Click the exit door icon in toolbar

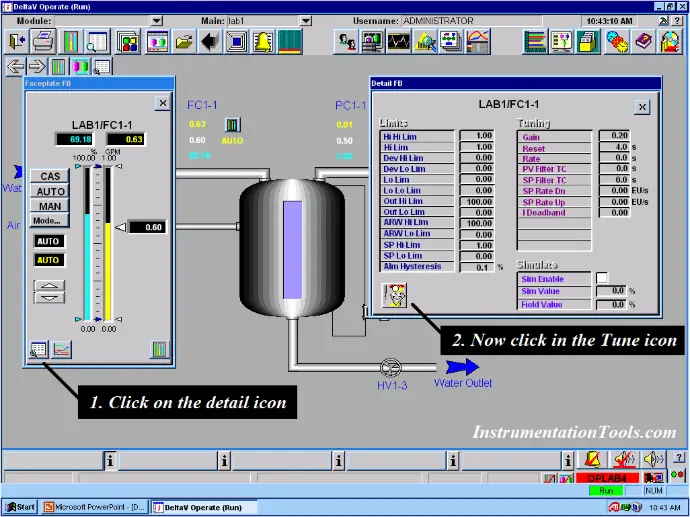click(x=17, y=42)
